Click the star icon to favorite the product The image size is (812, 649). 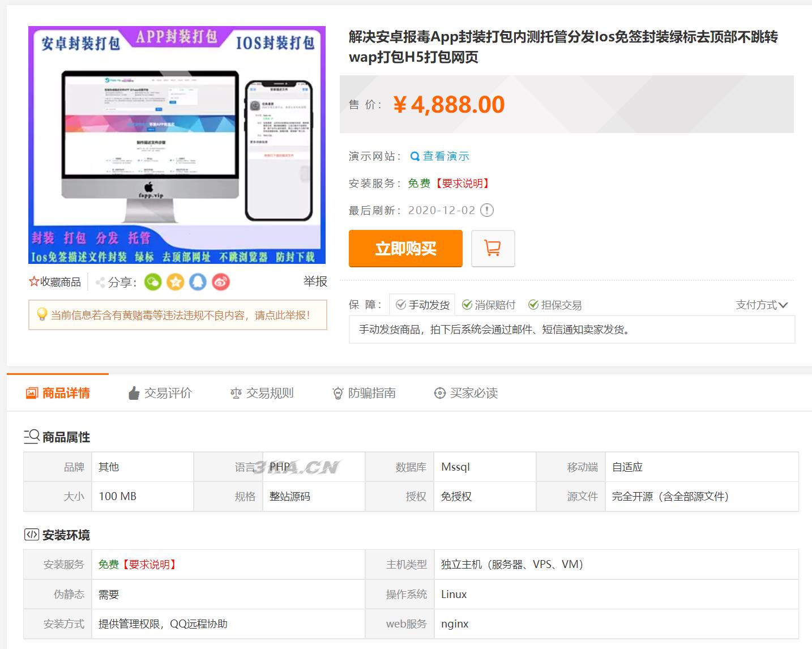[33, 281]
